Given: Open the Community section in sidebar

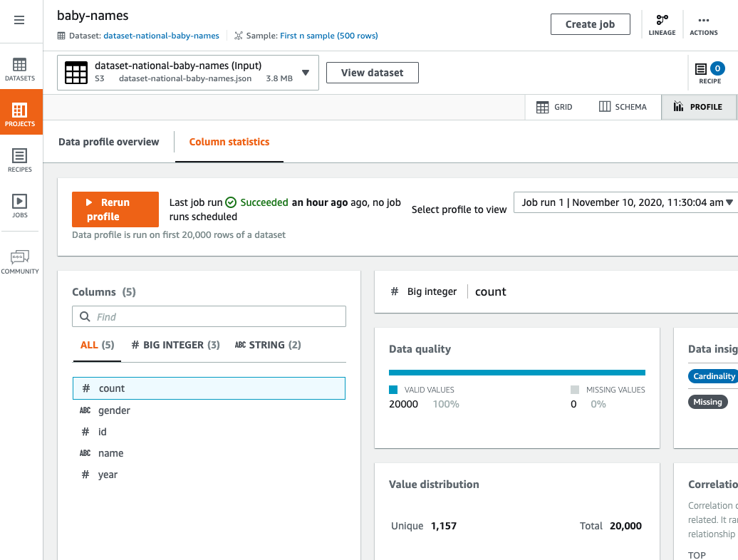Looking at the screenshot, I should (x=21, y=261).
